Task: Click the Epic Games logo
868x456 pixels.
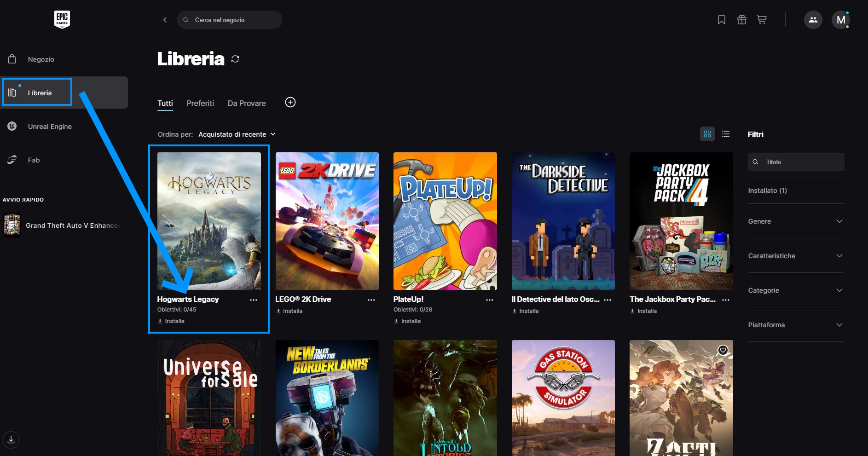Action: (62, 19)
